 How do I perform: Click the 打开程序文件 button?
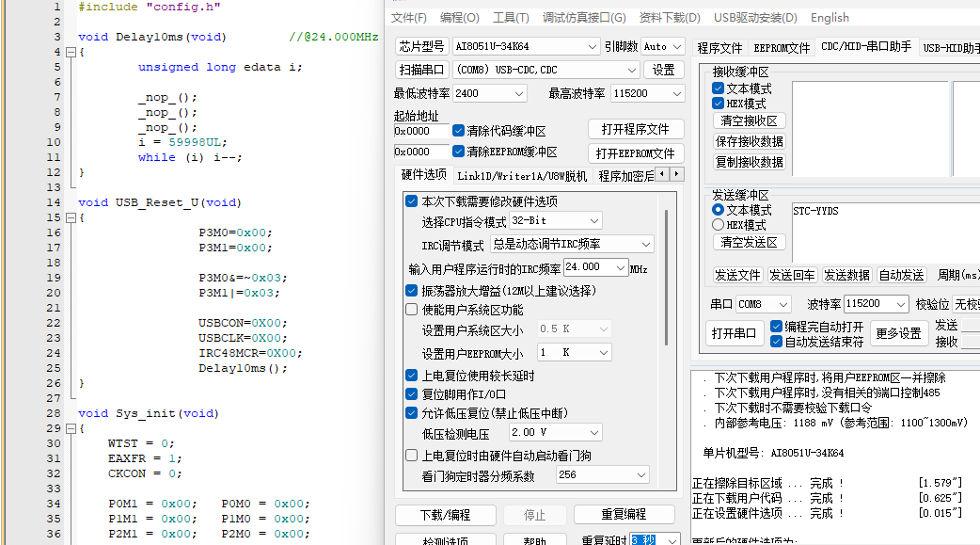636,130
